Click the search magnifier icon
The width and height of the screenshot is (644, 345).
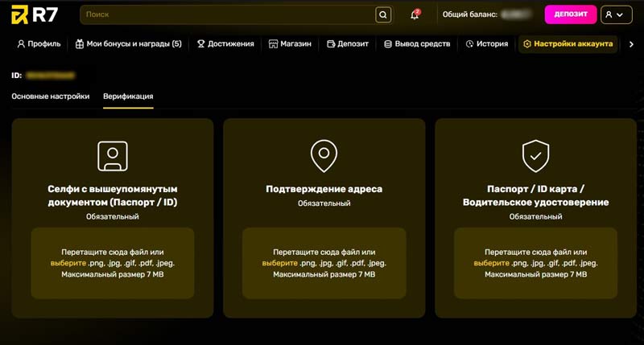tap(383, 14)
